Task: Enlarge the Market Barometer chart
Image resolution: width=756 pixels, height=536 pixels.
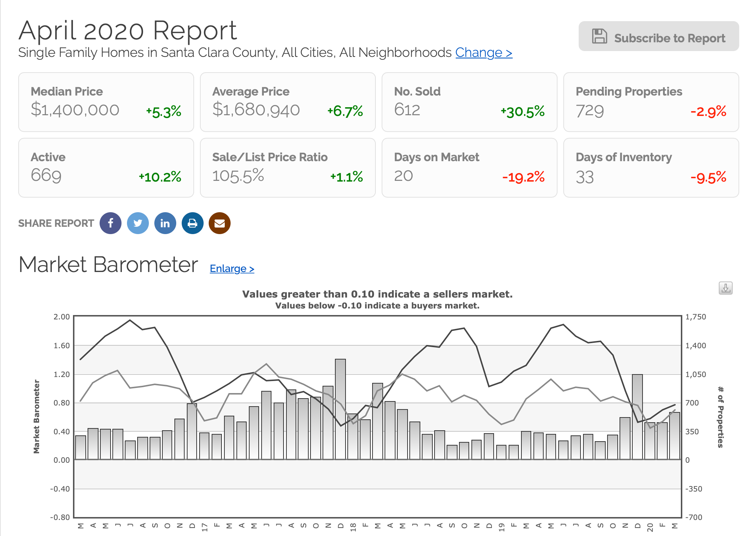Action: [232, 269]
